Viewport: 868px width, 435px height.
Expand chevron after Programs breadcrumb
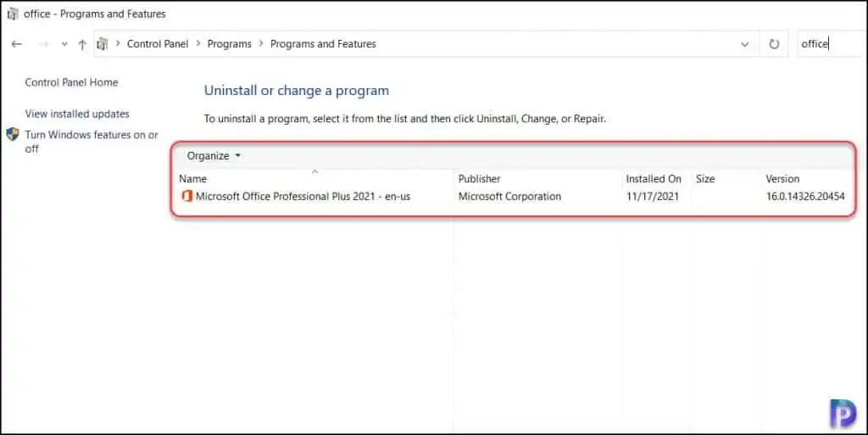pyautogui.click(x=261, y=44)
